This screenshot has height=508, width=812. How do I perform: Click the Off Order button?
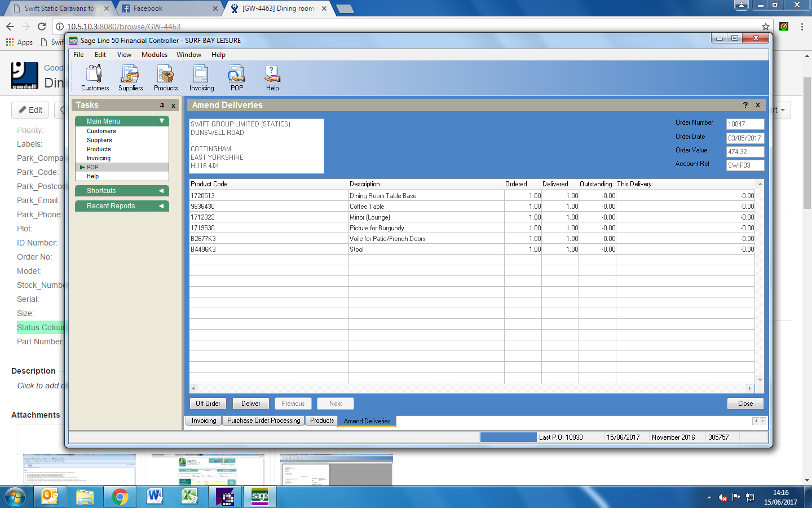[208, 404]
